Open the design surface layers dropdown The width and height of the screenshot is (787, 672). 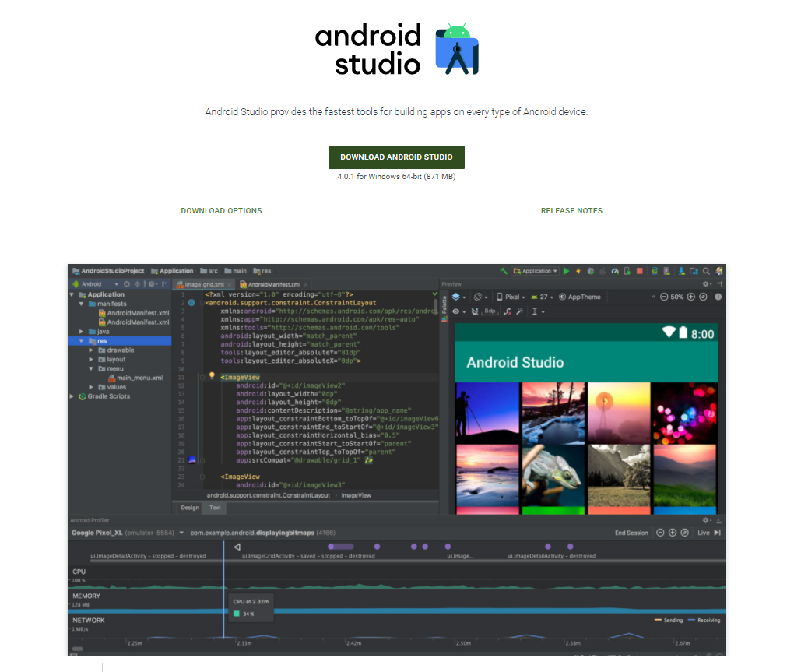[x=458, y=297]
